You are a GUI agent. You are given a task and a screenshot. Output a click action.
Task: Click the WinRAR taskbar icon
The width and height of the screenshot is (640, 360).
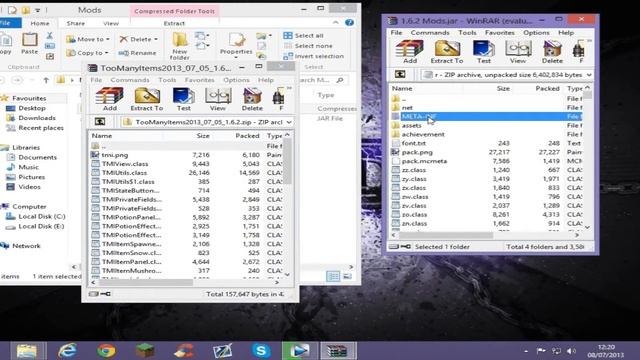pos(338,351)
